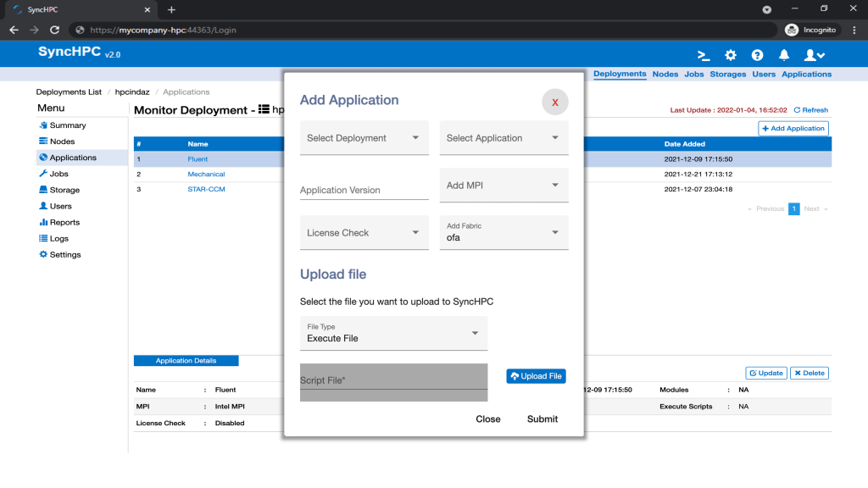Image resolution: width=868 pixels, height=488 pixels.
Task: Open the Jobs item in sidebar menu
Action: pos(58,174)
